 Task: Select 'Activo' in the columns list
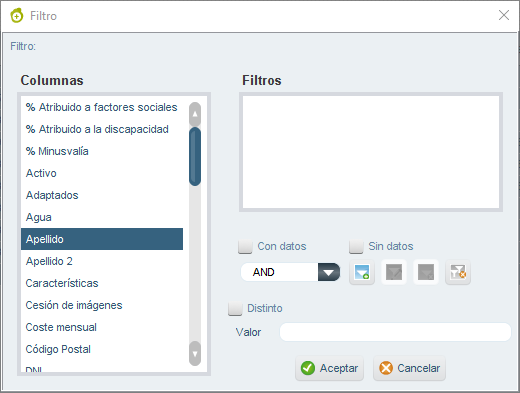(102, 173)
